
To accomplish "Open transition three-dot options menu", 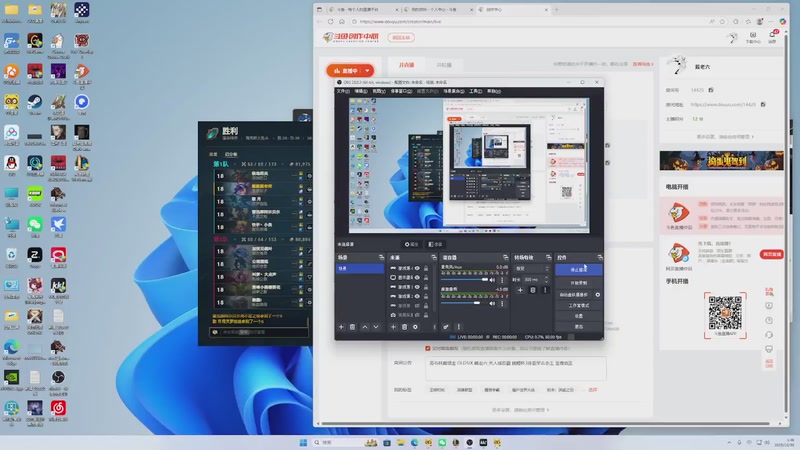I will (545, 290).
